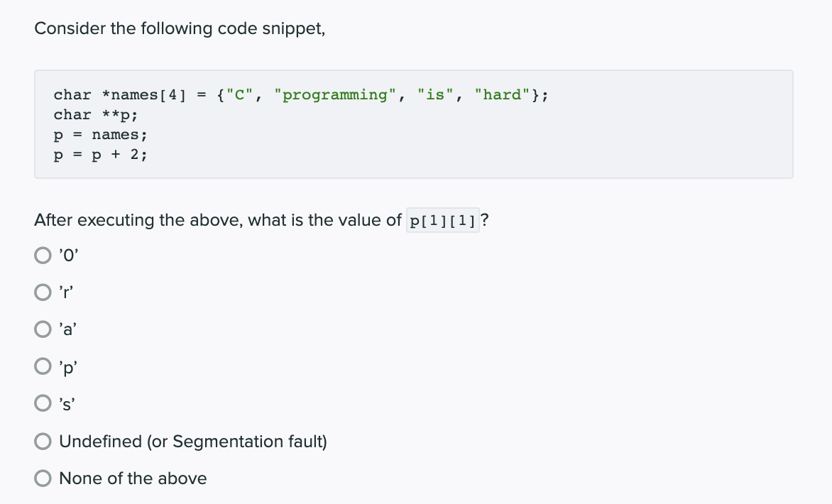Mark the 's' answer choice
Image resolution: width=832 pixels, height=504 pixels.
point(43,403)
